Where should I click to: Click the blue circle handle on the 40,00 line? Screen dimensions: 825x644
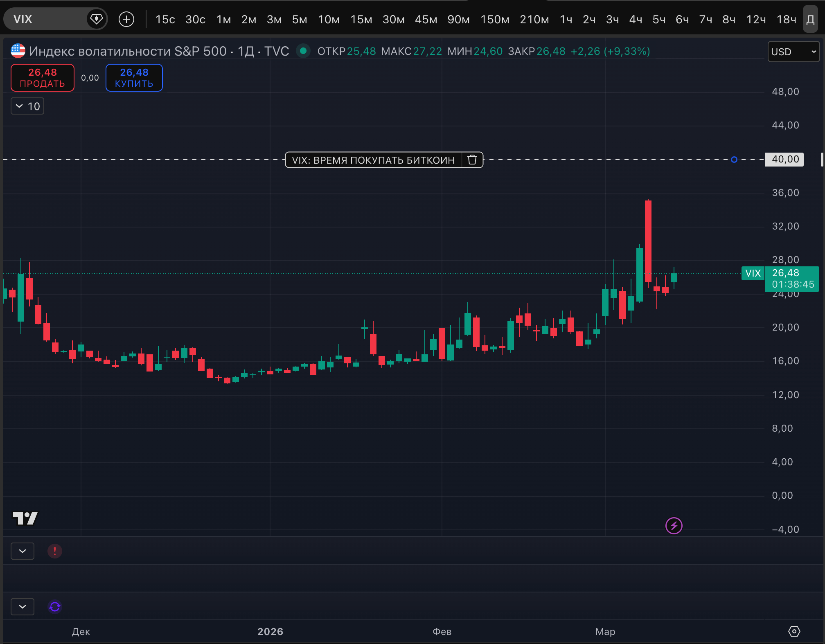[734, 160]
